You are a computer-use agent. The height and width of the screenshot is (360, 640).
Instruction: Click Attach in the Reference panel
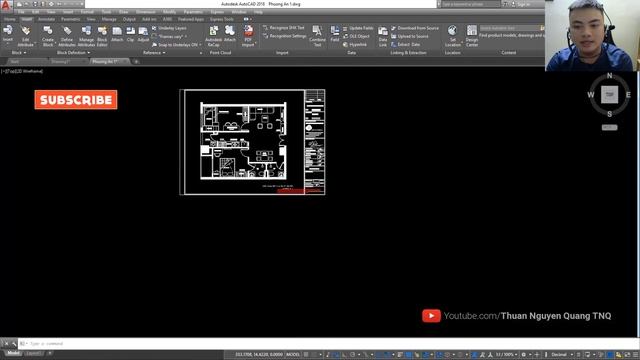point(117,34)
